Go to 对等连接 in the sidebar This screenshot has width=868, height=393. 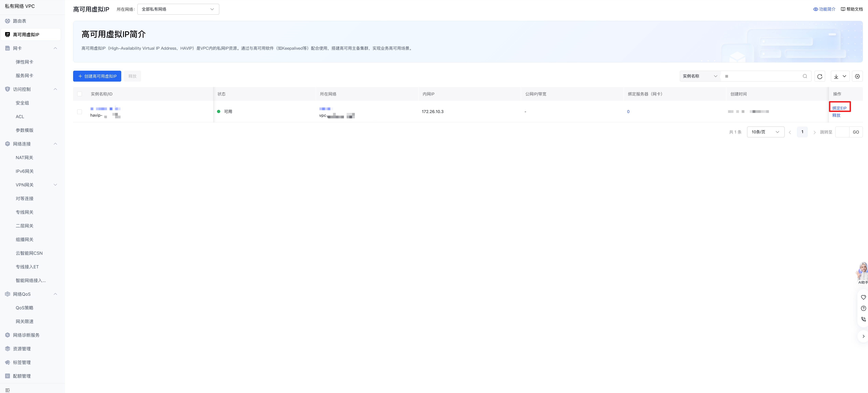coord(25,199)
